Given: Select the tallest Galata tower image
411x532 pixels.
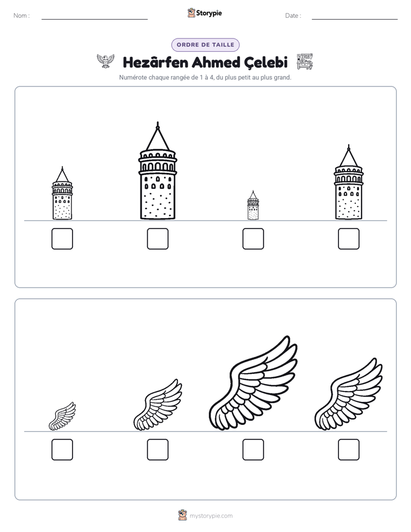Looking at the screenshot, I should click(x=158, y=170).
